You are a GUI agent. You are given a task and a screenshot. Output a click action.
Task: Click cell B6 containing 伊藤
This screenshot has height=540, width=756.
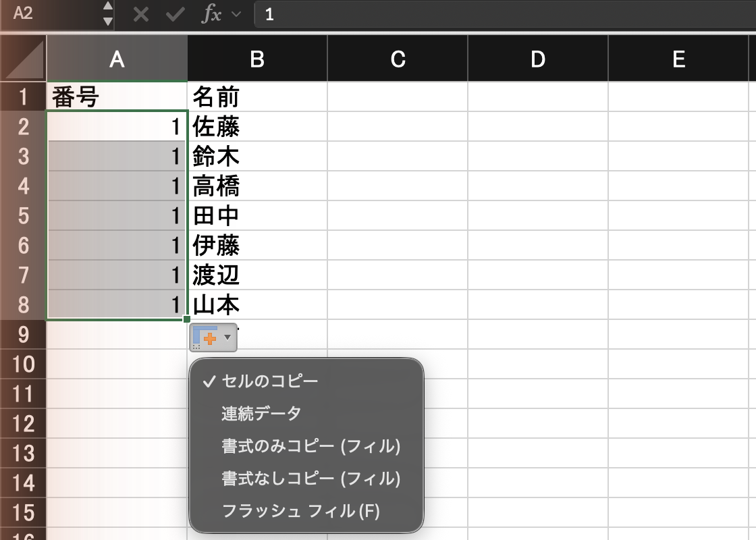point(257,246)
